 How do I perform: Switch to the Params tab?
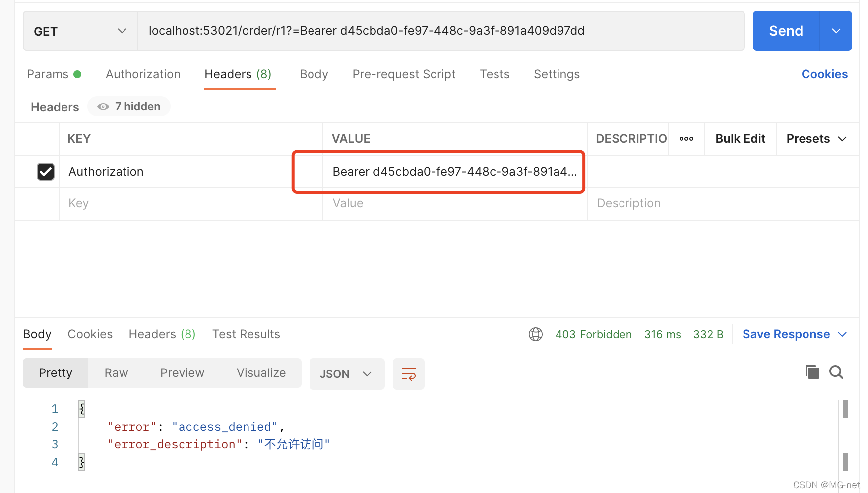(54, 74)
